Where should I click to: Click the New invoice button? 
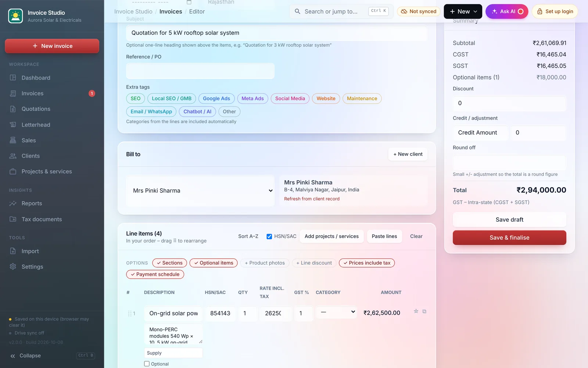click(52, 46)
